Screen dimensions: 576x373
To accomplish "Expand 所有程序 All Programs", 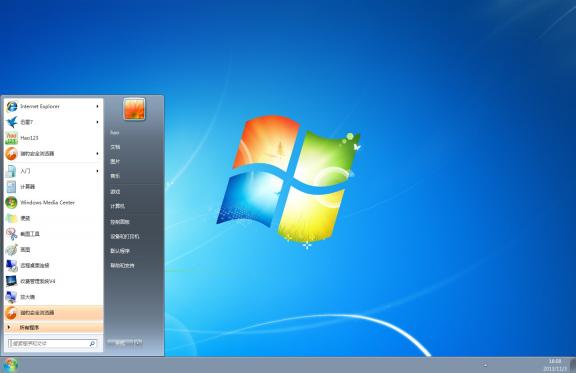I will tap(53, 327).
